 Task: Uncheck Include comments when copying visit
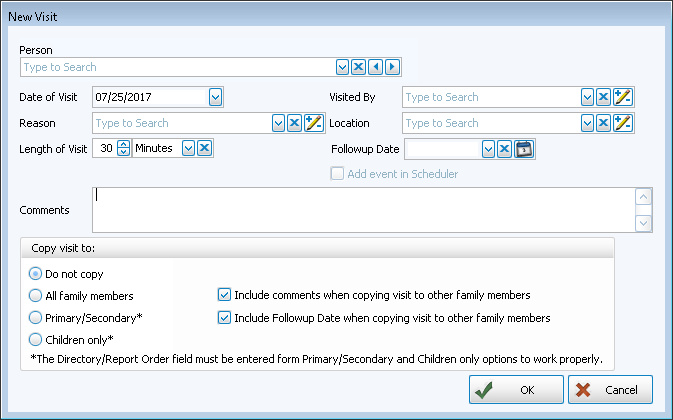coord(224,295)
